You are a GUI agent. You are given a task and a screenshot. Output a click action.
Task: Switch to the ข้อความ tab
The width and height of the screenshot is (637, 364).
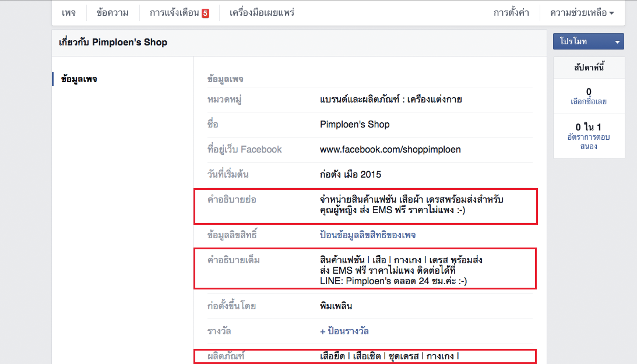(112, 13)
